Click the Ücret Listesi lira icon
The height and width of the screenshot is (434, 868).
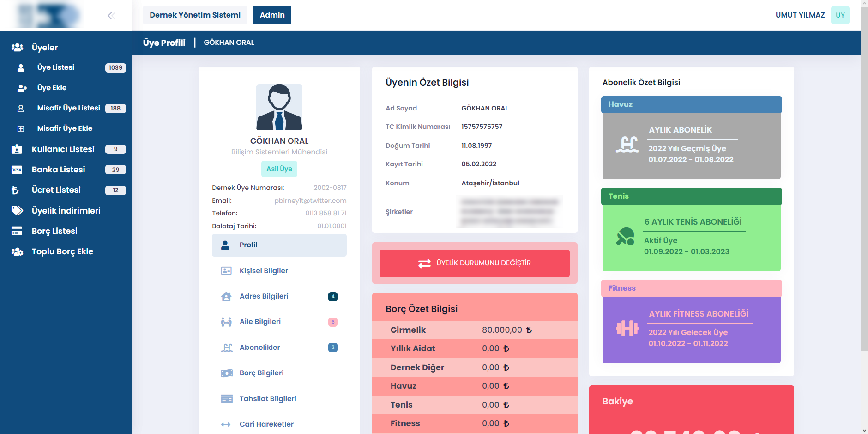(15, 190)
